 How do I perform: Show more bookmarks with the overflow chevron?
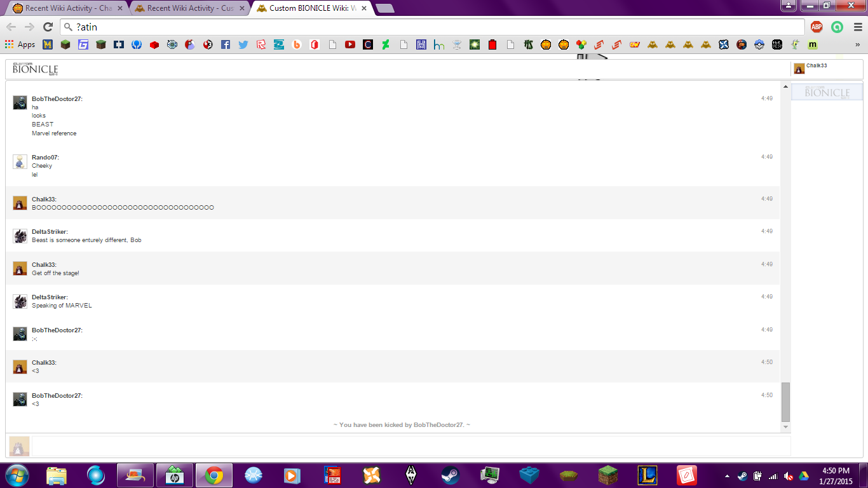(x=857, y=44)
